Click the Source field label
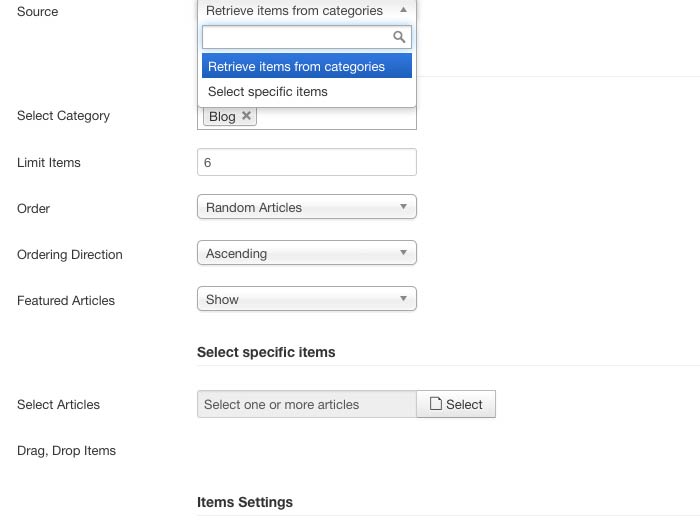 [37, 12]
